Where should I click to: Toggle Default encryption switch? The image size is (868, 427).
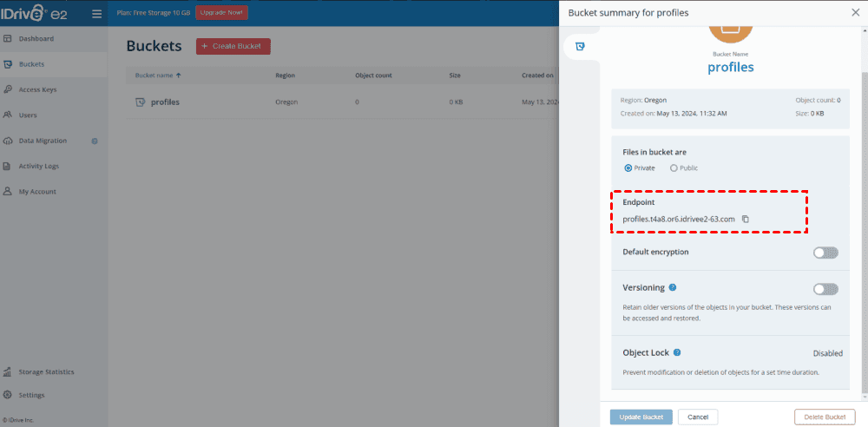pos(825,253)
